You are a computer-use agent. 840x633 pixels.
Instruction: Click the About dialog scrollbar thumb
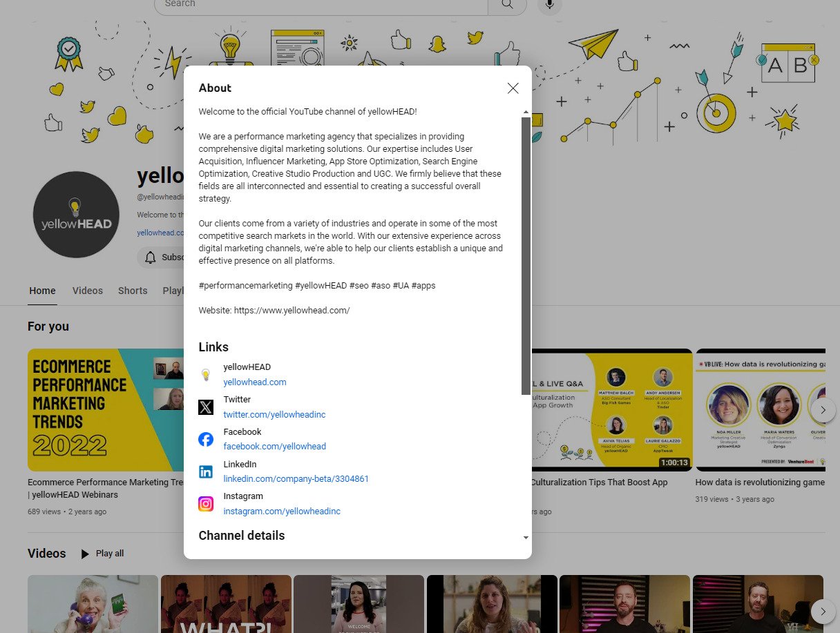(526, 255)
